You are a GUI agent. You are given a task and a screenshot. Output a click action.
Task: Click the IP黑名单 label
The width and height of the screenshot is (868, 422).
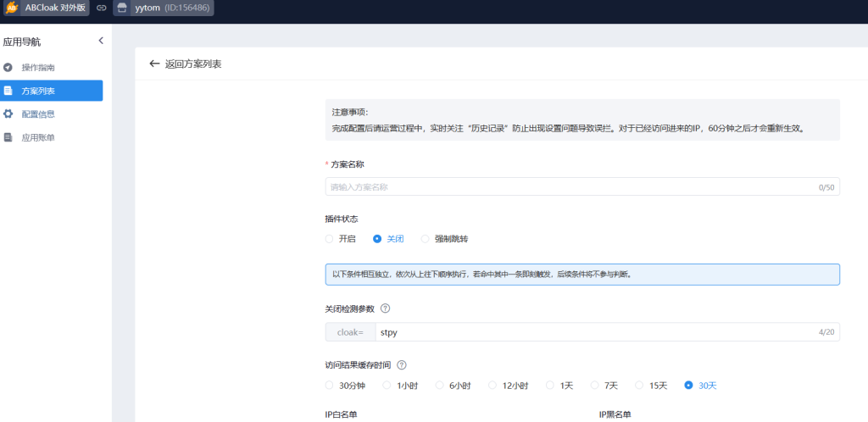coord(615,414)
